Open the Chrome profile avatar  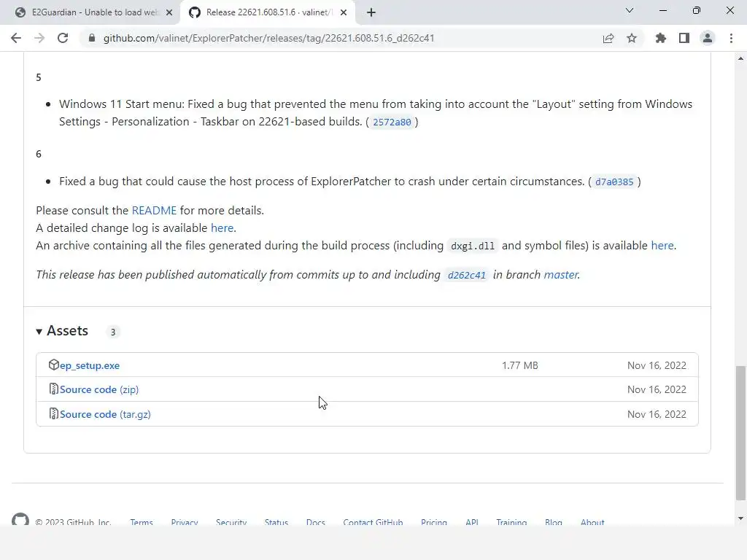click(x=708, y=38)
